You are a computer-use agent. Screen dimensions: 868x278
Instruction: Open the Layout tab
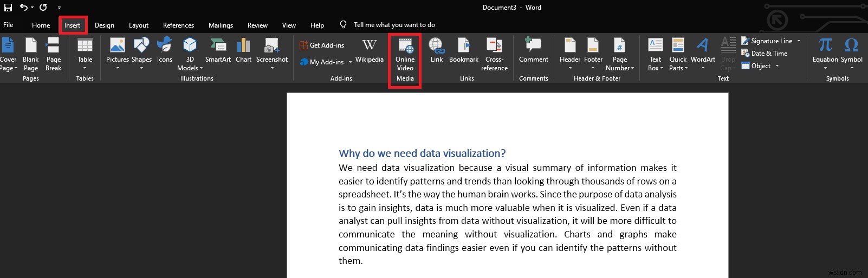(139, 25)
